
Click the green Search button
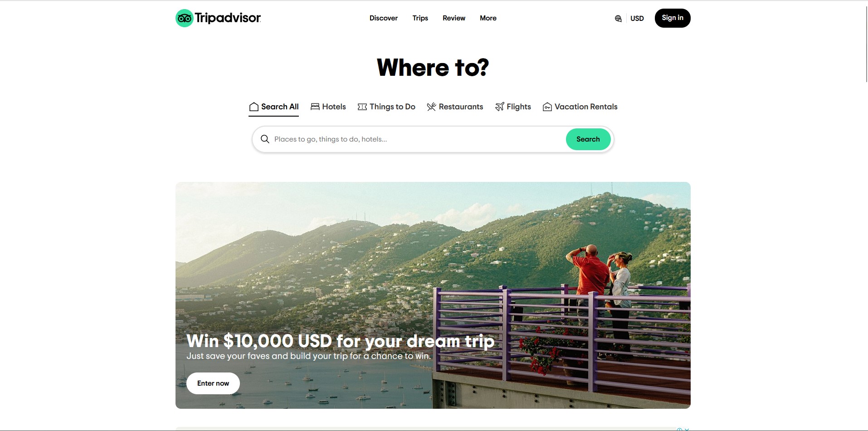(x=588, y=139)
